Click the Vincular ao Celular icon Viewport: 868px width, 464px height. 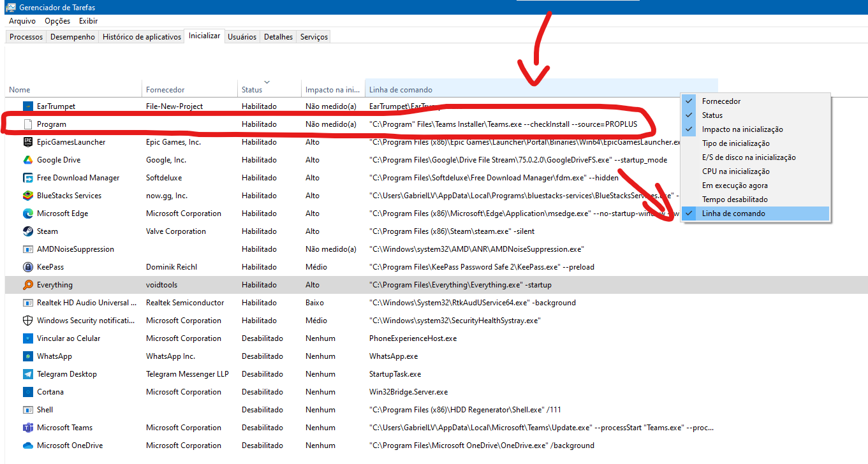[x=27, y=338]
